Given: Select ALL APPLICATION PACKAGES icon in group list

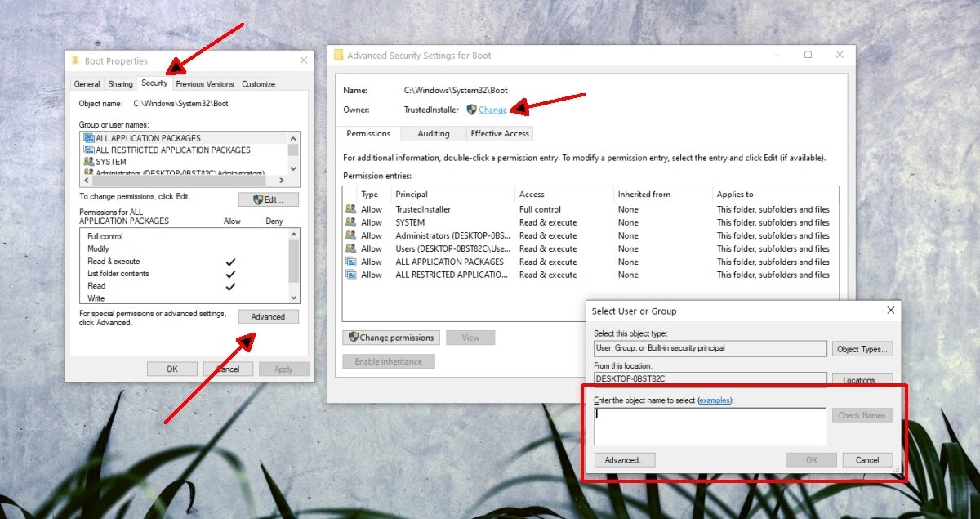Looking at the screenshot, I should [x=89, y=138].
